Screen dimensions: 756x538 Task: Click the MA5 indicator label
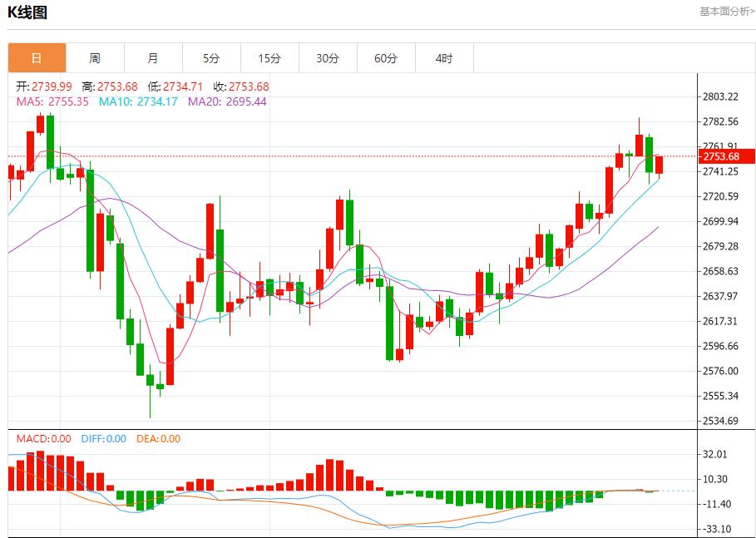click(x=52, y=101)
